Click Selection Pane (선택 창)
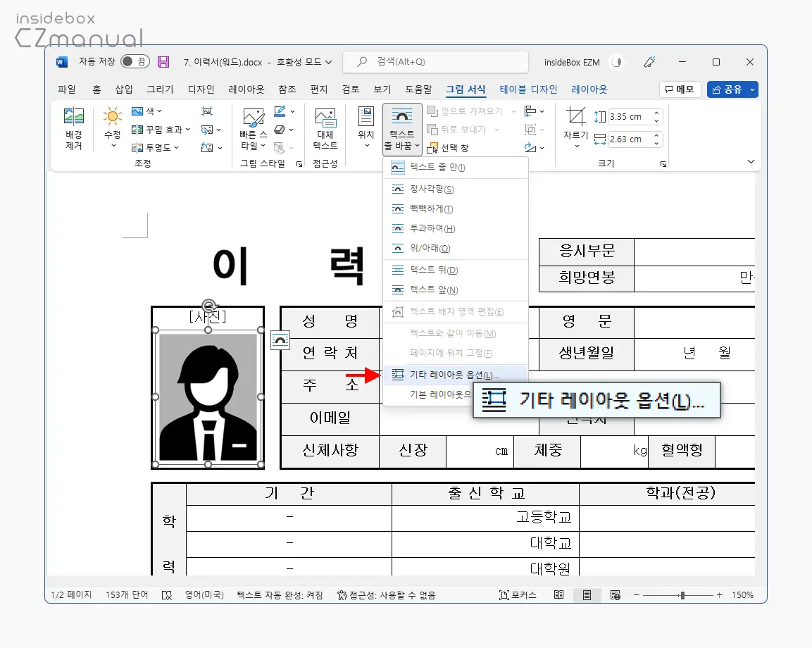This screenshot has height=648, width=812. point(447,148)
